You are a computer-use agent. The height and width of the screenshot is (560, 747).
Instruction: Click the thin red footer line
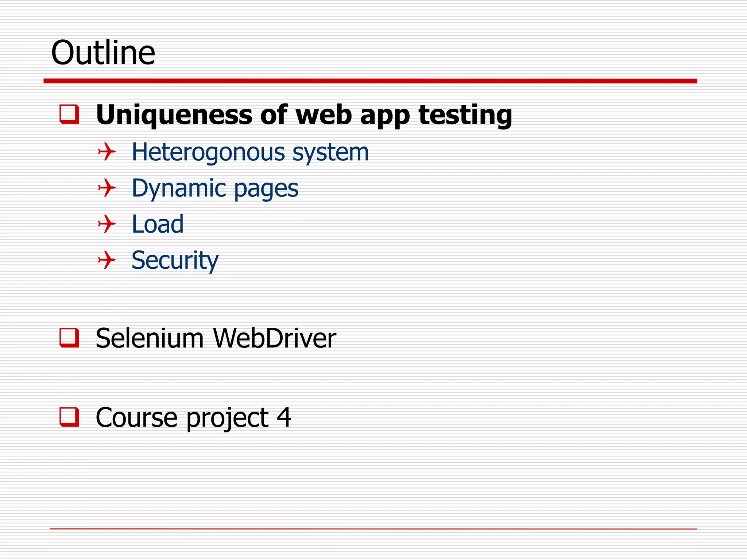(x=373, y=529)
